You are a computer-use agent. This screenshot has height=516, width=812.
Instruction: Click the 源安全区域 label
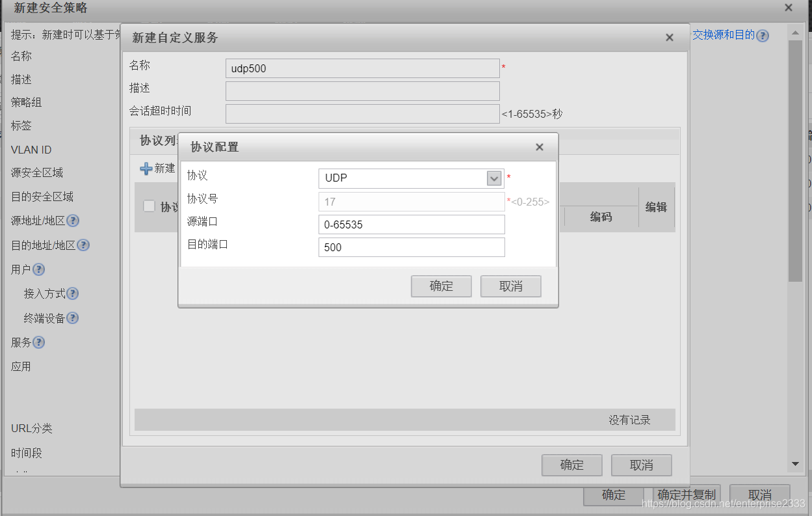click(x=37, y=173)
